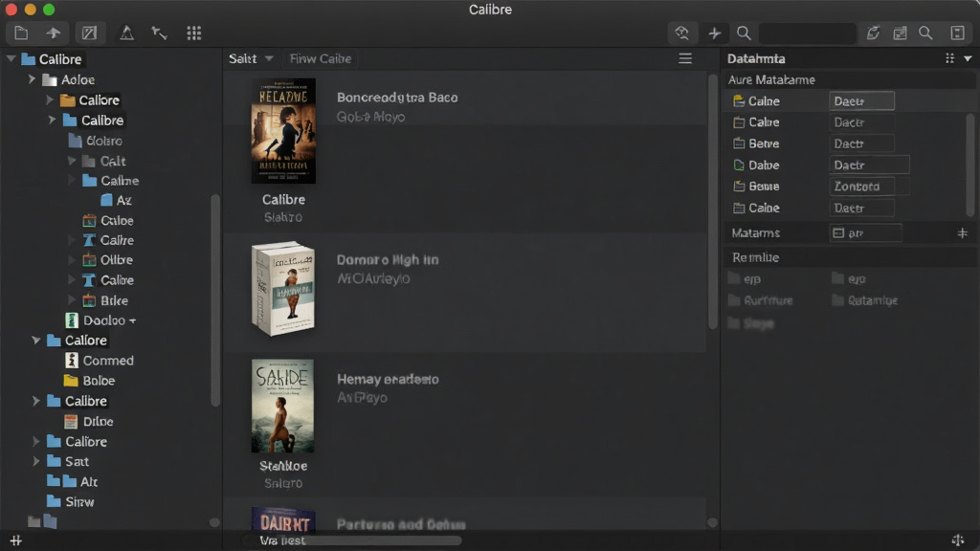Image resolution: width=980 pixels, height=551 pixels.
Task: Click the magnifier beside the panel layout icon
Action: tap(925, 33)
